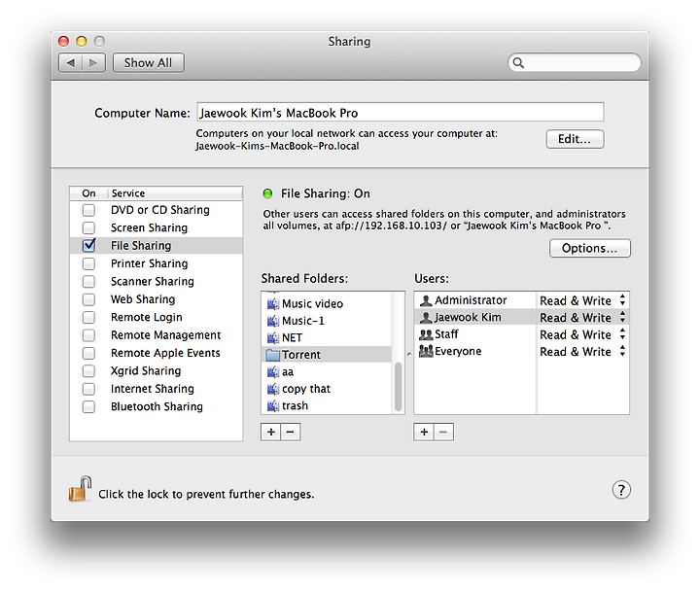This screenshot has height=592, width=700.
Task: Click the magnifying glass search icon
Action: (x=518, y=62)
